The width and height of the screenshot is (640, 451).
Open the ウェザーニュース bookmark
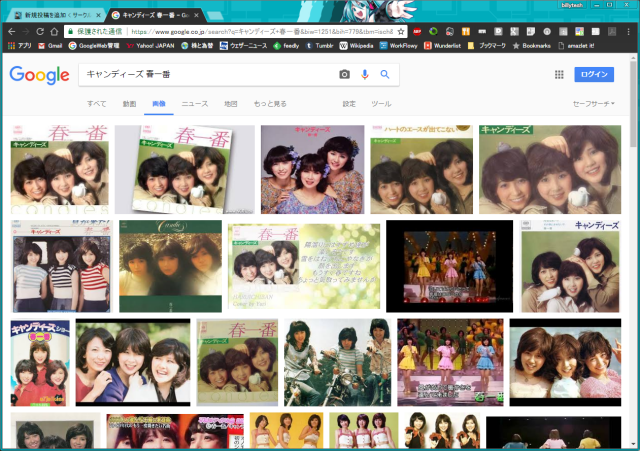(x=243, y=46)
